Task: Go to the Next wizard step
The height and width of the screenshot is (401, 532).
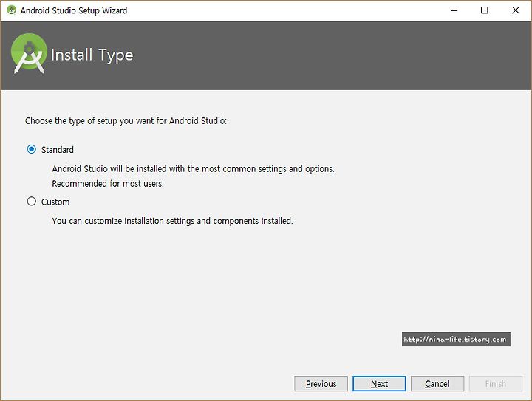Action: pyautogui.click(x=379, y=384)
